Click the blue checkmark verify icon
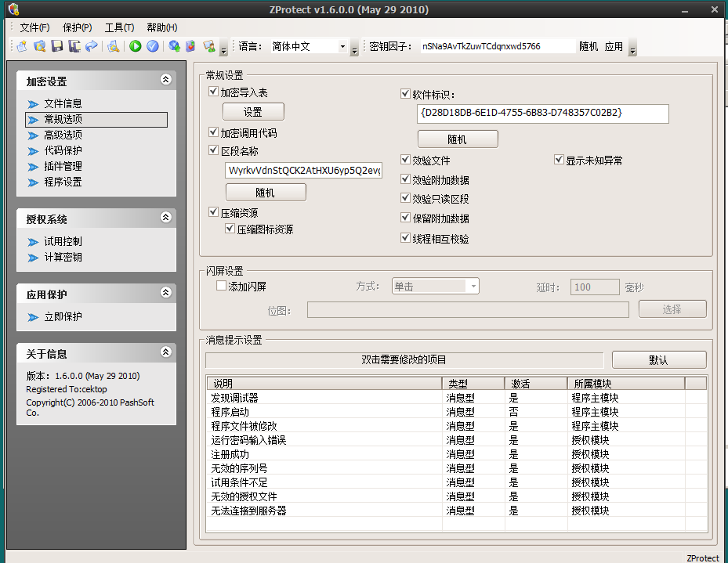728x563 pixels. 154,45
